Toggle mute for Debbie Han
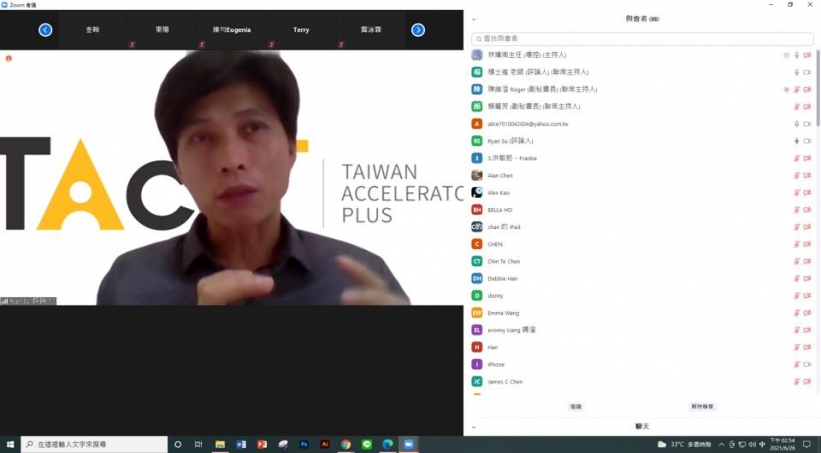The image size is (821, 453). (797, 278)
